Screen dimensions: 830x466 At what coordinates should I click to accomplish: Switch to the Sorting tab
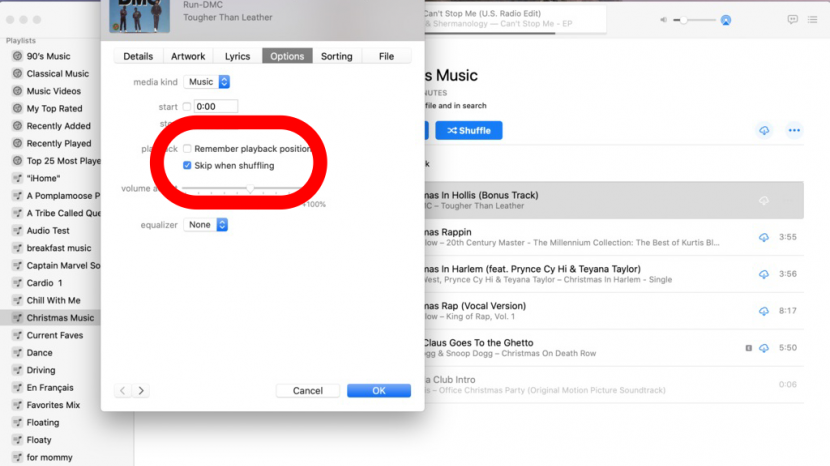(337, 56)
